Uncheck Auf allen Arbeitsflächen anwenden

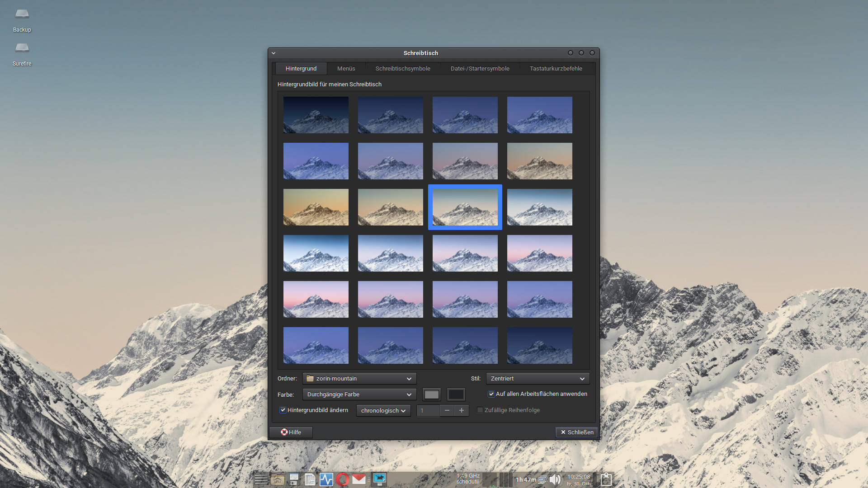491,394
